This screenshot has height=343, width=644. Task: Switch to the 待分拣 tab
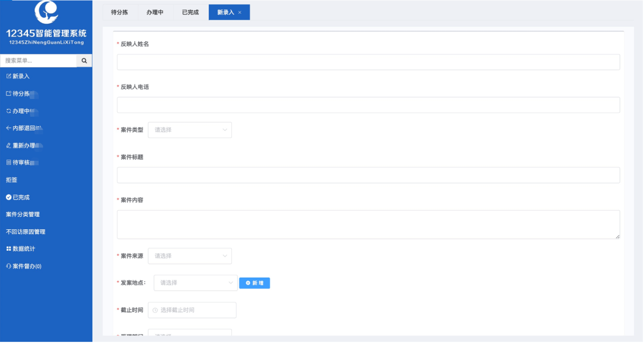[x=119, y=13]
